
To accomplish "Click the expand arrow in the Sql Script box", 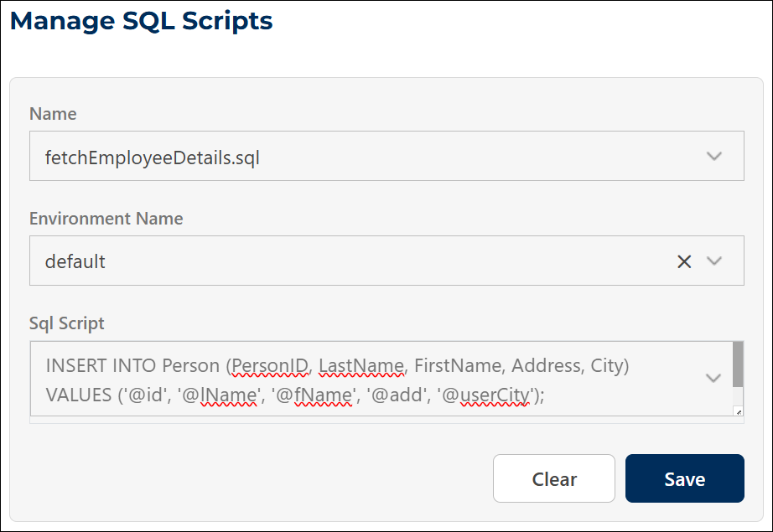I will (x=714, y=379).
